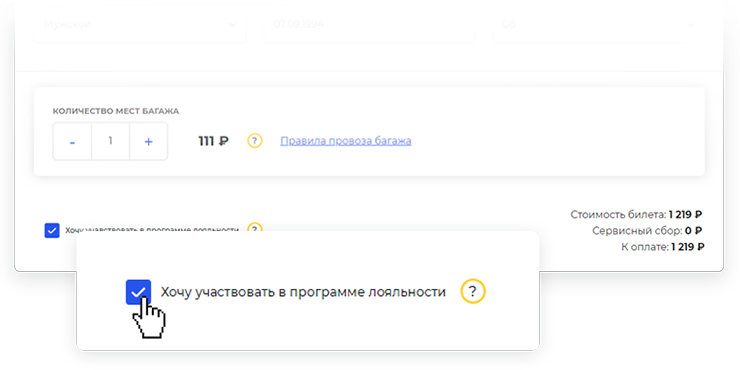740x370 pixels.
Task: Decrease baggage count with minus button
Action: click(x=72, y=142)
